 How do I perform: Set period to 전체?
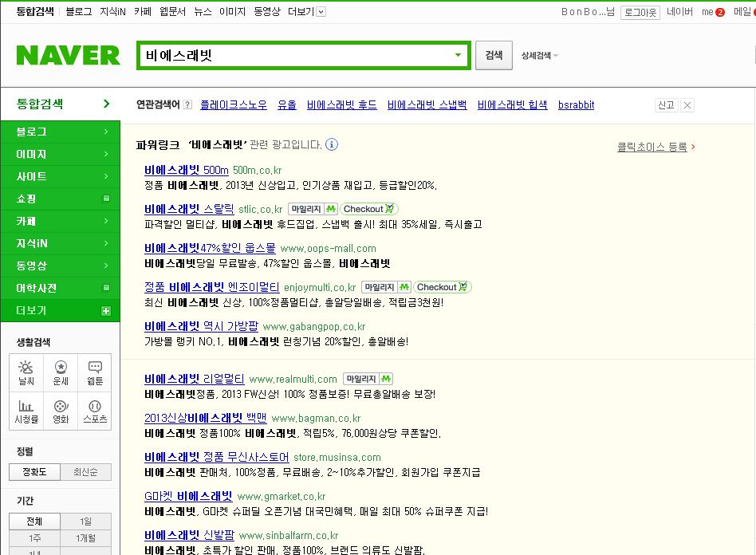(x=35, y=522)
